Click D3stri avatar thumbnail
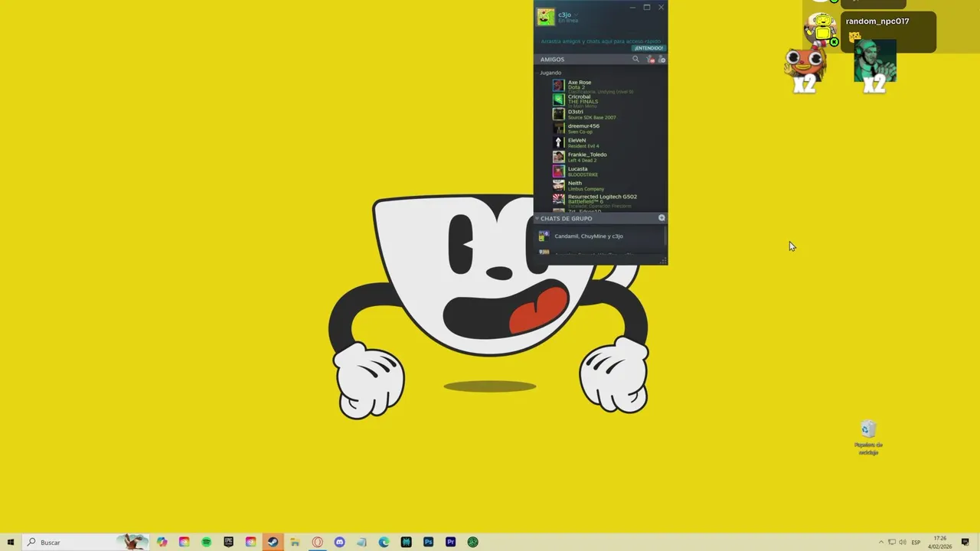The height and width of the screenshot is (551, 980). (559, 114)
